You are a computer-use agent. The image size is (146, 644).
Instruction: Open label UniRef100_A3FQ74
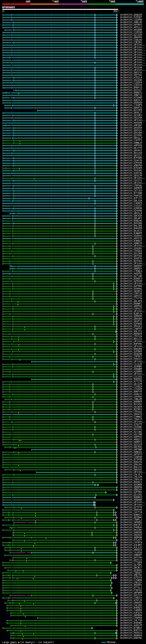[131, 613]
